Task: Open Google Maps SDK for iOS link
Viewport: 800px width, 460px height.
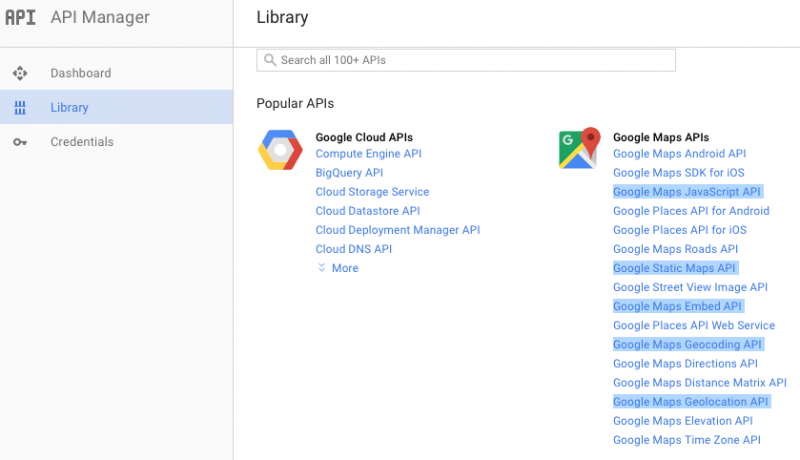Action: [679, 173]
